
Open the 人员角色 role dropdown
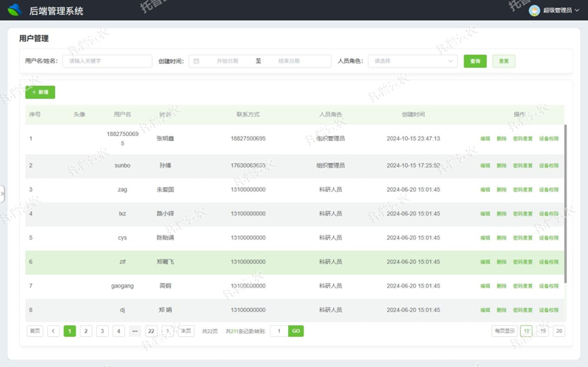[x=412, y=61]
